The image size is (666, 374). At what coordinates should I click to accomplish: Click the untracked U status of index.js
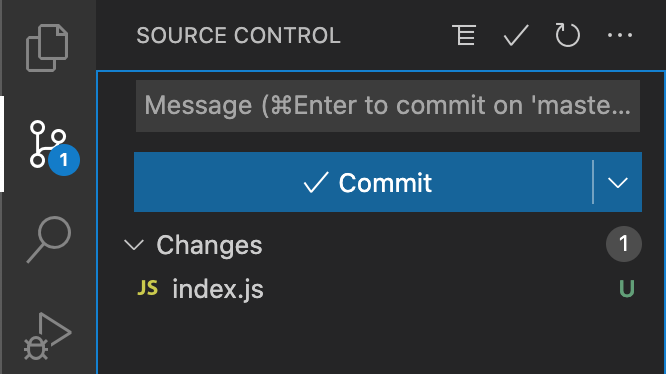(x=626, y=289)
